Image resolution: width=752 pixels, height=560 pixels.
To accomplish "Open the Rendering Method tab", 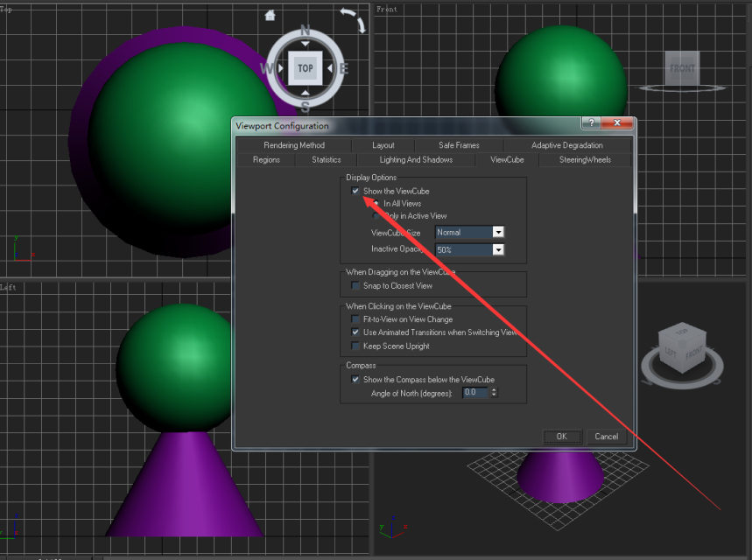I will point(294,145).
